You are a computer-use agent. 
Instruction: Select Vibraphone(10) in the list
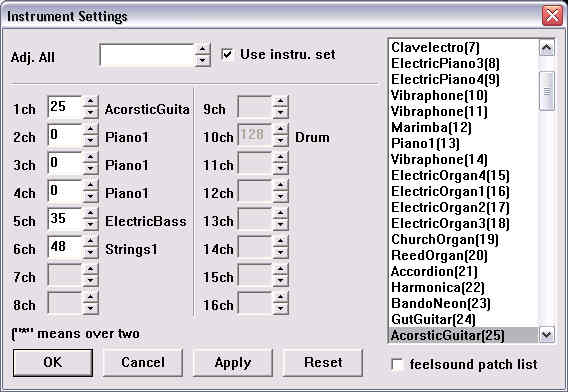point(463,95)
